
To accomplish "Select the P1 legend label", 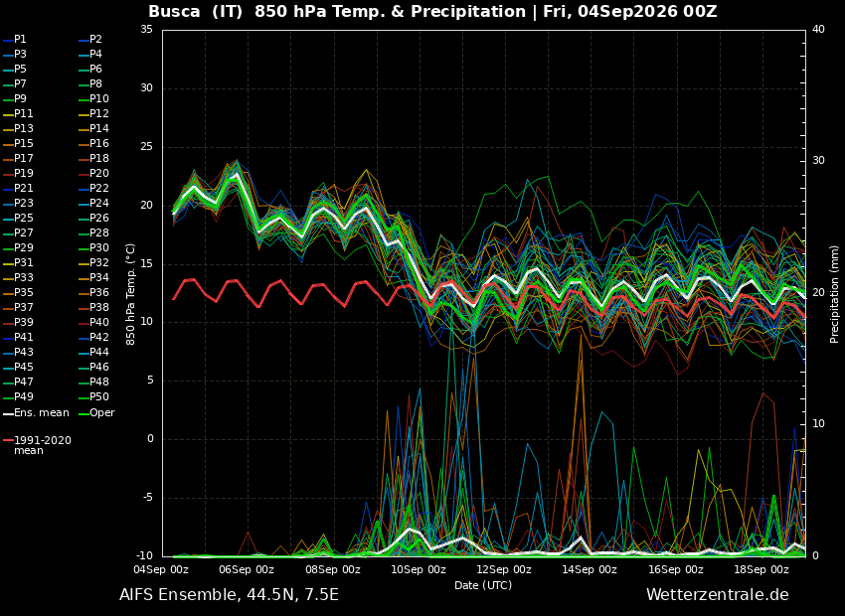I will (x=20, y=40).
